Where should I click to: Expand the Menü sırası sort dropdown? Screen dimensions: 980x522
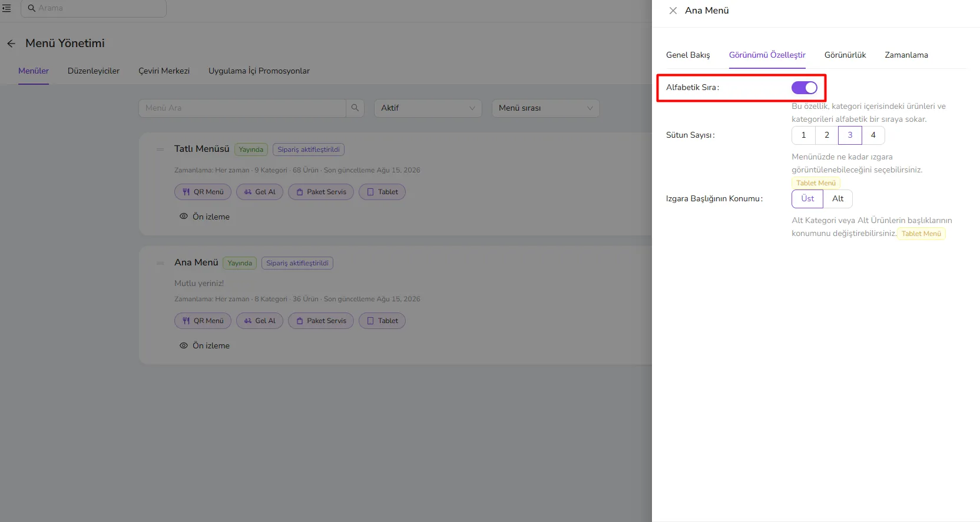coord(546,108)
